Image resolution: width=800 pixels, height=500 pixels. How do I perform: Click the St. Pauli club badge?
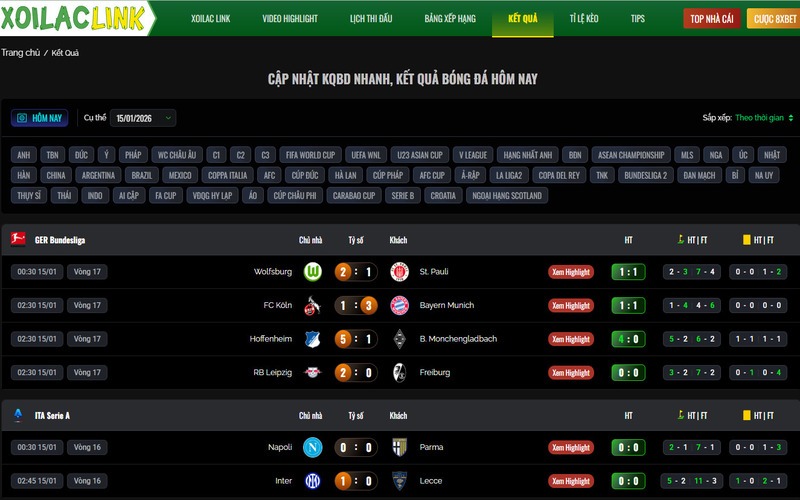399,271
